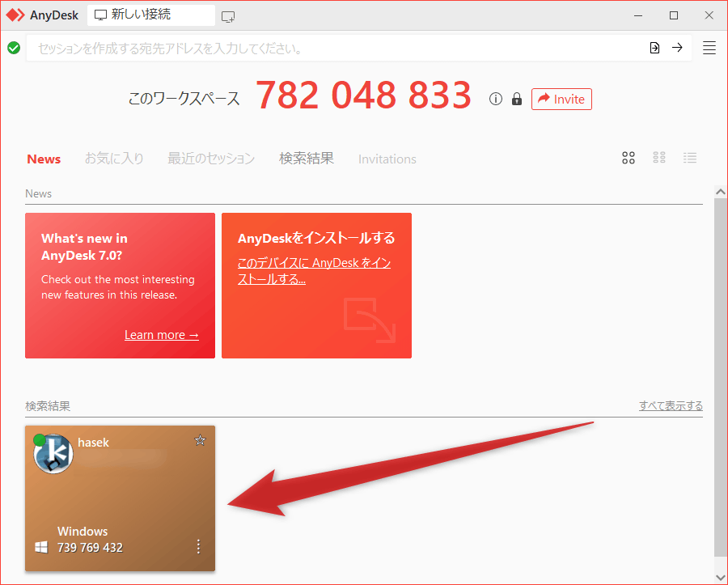Click the scrollbar up arrow
Image resolution: width=728 pixels, height=585 pixels.
pyautogui.click(x=720, y=192)
